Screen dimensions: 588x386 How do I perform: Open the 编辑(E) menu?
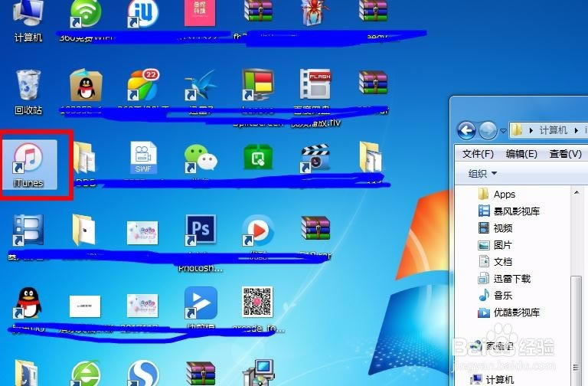[x=521, y=154]
